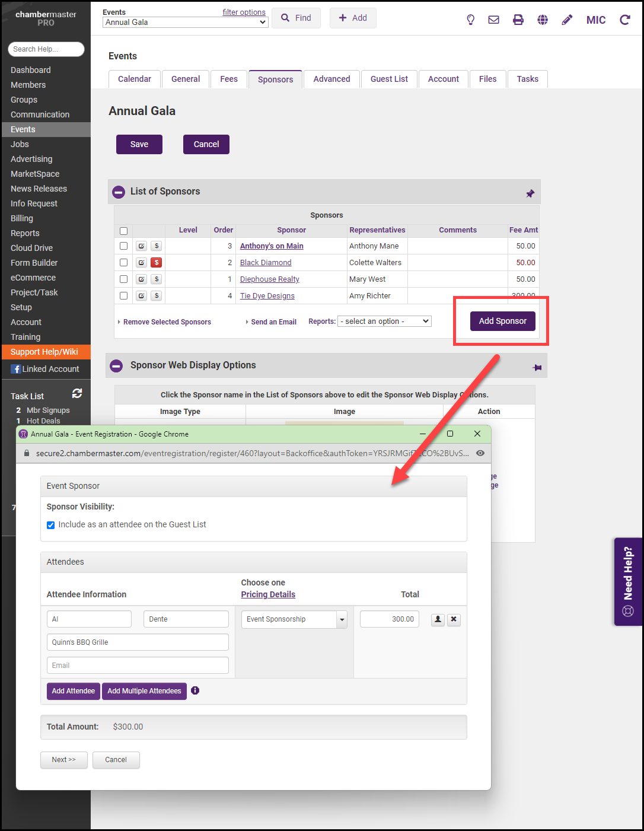Click the remove attendee X icon
The height and width of the screenshot is (831, 644).
454,619
